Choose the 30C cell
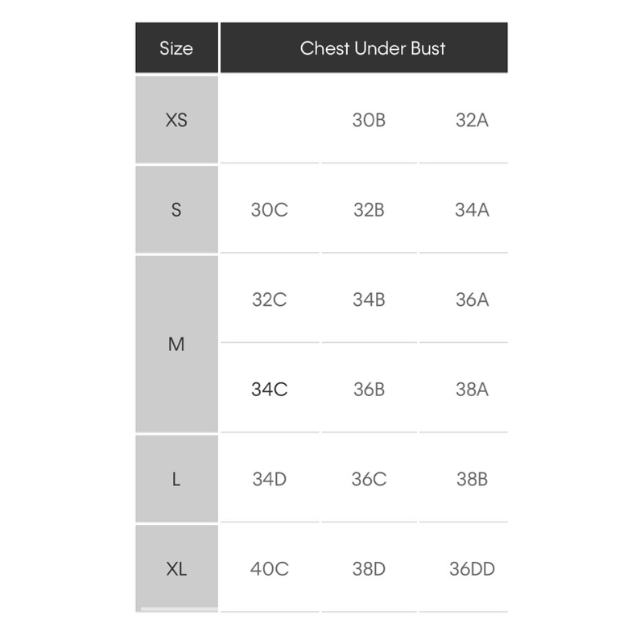 tap(269, 210)
